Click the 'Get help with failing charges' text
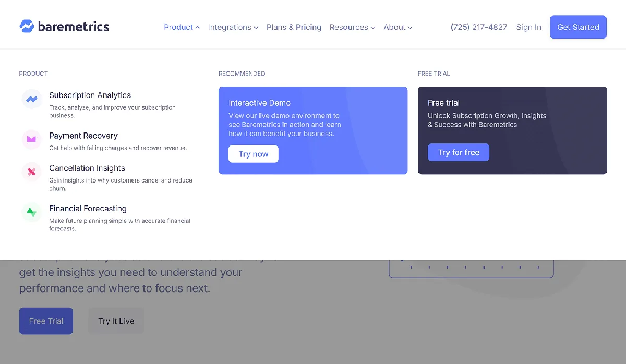626x364 pixels. (118, 148)
